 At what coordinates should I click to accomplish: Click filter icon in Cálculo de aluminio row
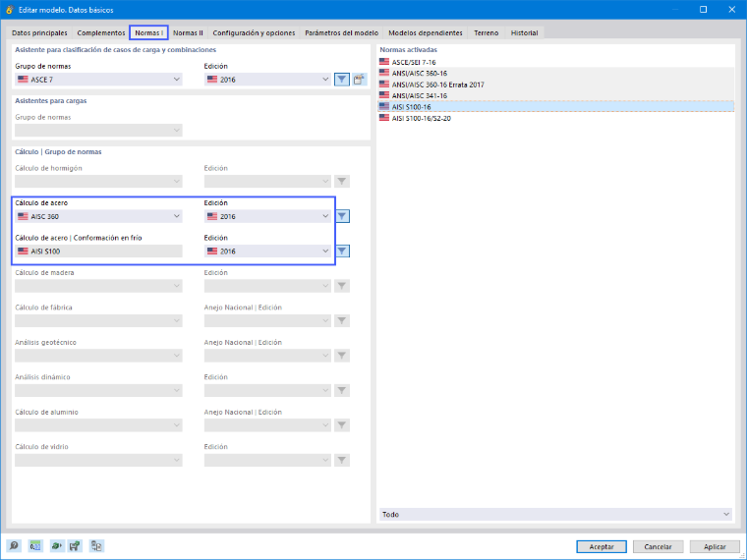tap(342, 425)
